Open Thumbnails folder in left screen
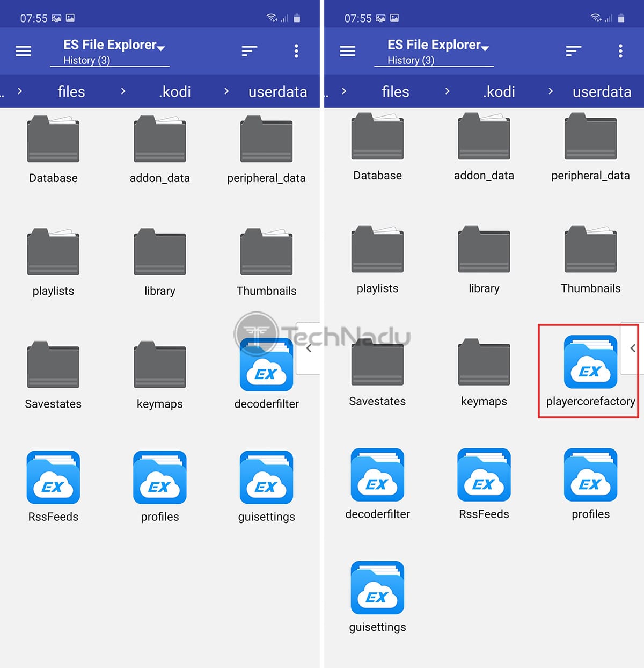This screenshot has width=644, height=668. [266, 263]
